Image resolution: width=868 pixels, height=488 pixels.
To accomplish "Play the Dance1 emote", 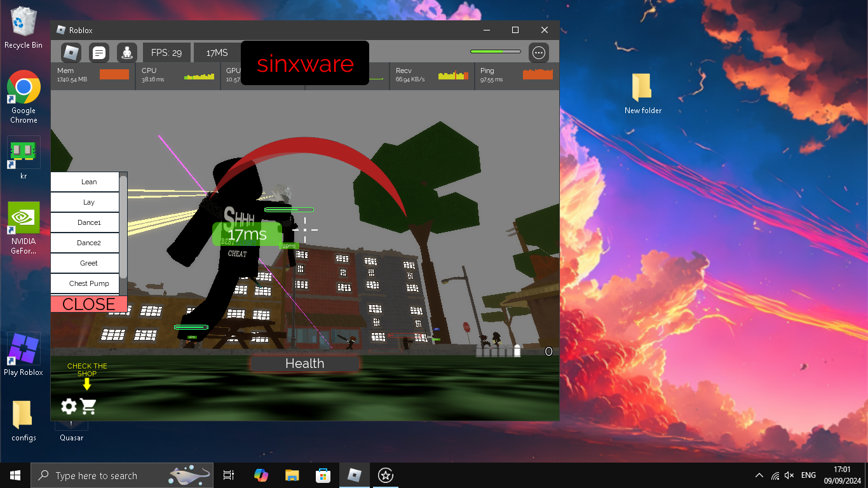I will tap(85, 222).
